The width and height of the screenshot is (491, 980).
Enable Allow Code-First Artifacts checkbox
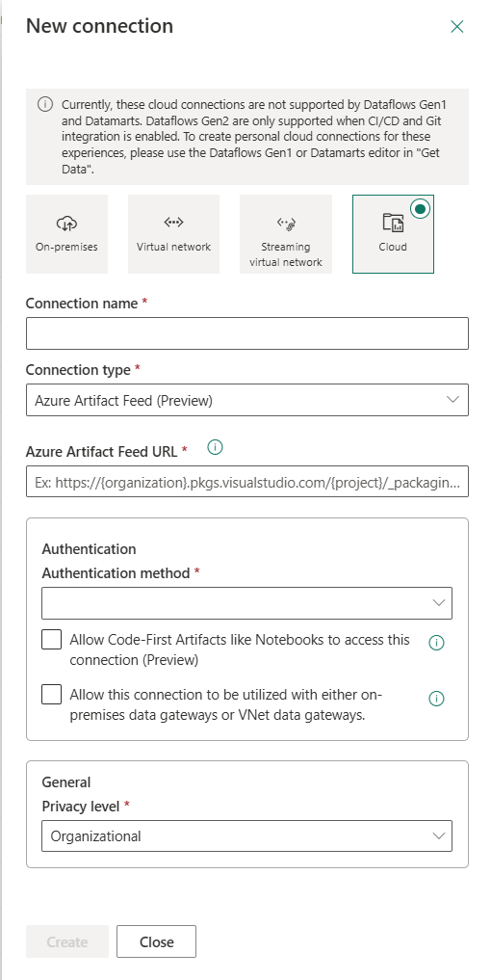[x=51, y=640]
